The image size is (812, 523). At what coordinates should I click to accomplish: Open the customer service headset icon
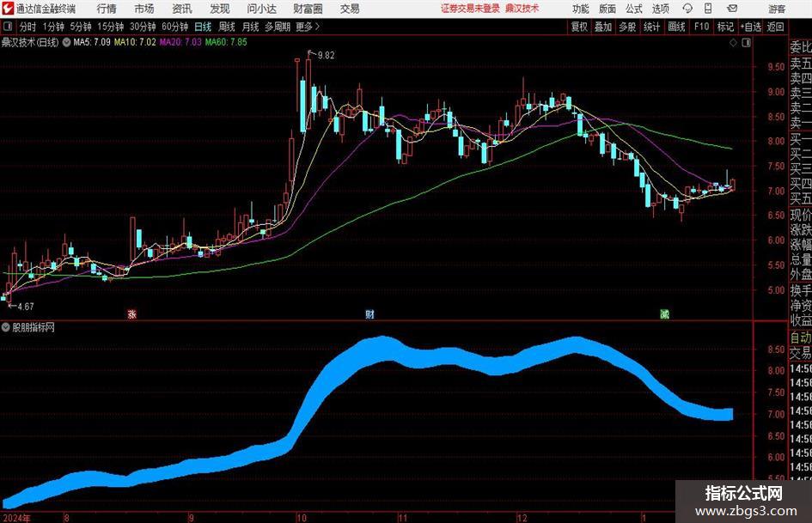click(687, 9)
